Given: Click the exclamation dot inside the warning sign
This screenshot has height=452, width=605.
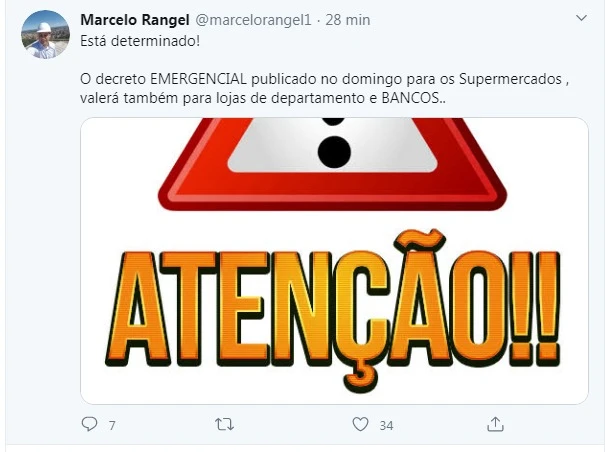Looking at the screenshot, I should point(334,152).
